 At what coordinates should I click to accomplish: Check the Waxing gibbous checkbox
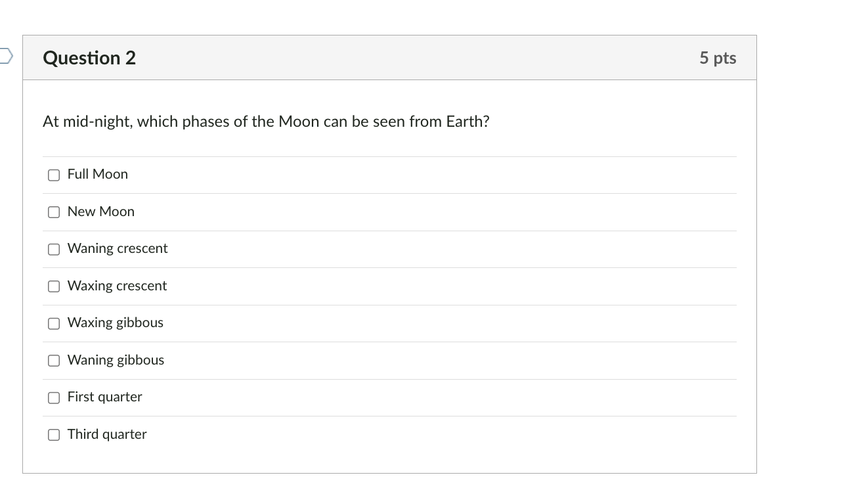point(53,323)
